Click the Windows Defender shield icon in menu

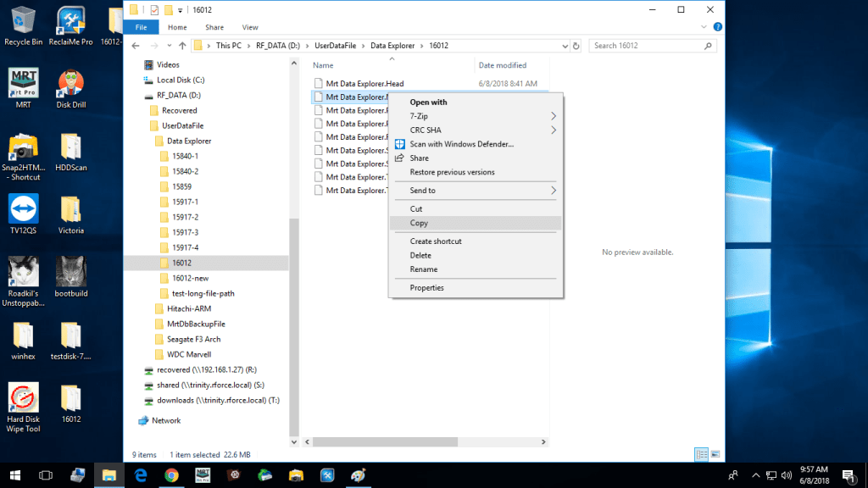[x=400, y=144]
